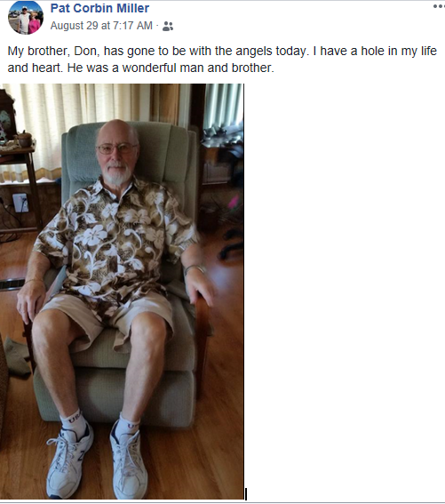Open the post permalink via its date
Image resolution: width=445 pixels, height=504 pixels.
tap(101, 26)
